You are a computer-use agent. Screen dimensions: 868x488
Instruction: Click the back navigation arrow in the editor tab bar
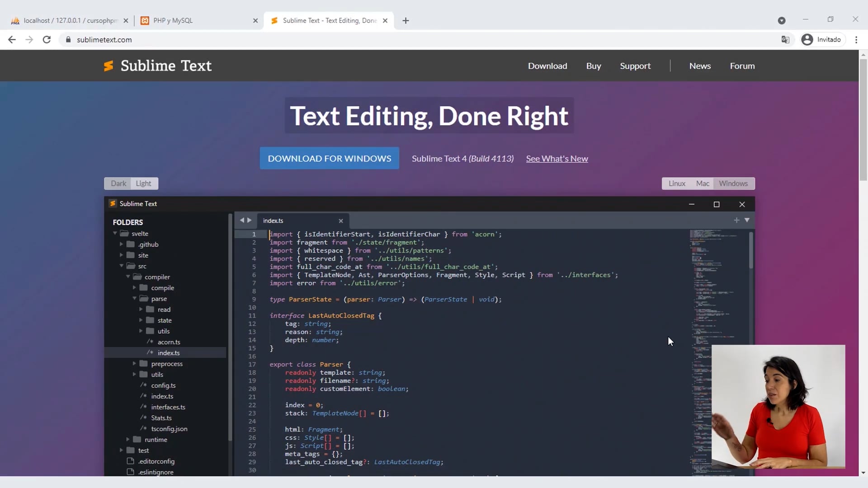tap(243, 220)
